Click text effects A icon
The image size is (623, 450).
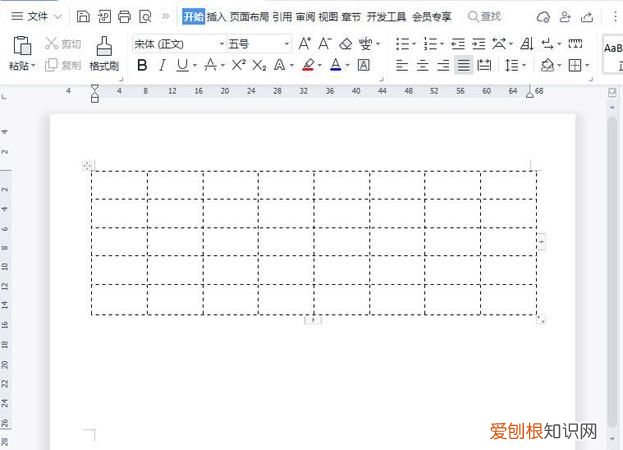point(279,65)
